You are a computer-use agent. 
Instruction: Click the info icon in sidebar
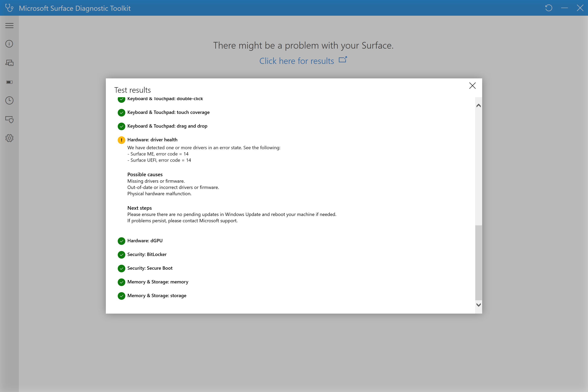tap(9, 44)
